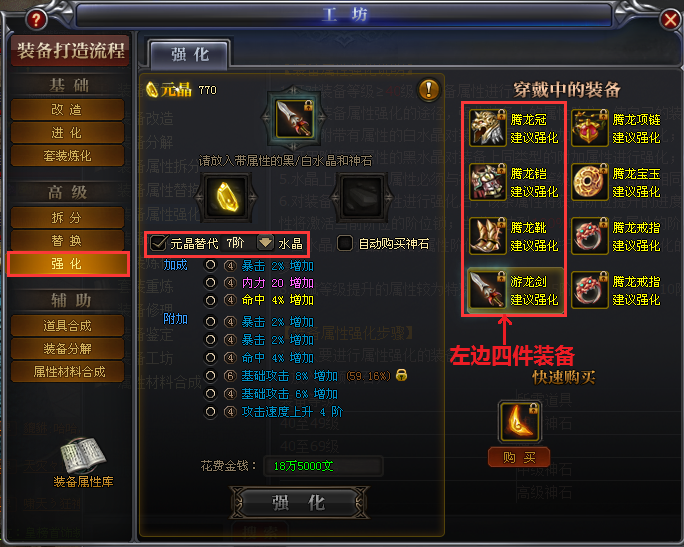
Task: Switch to the 强化 tab at top
Action: pyautogui.click(x=190, y=55)
